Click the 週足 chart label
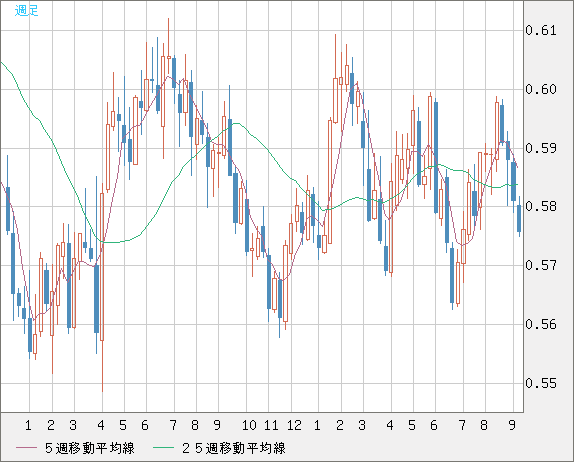The width and height of the screenshot is (574, 462). point(26,10)
